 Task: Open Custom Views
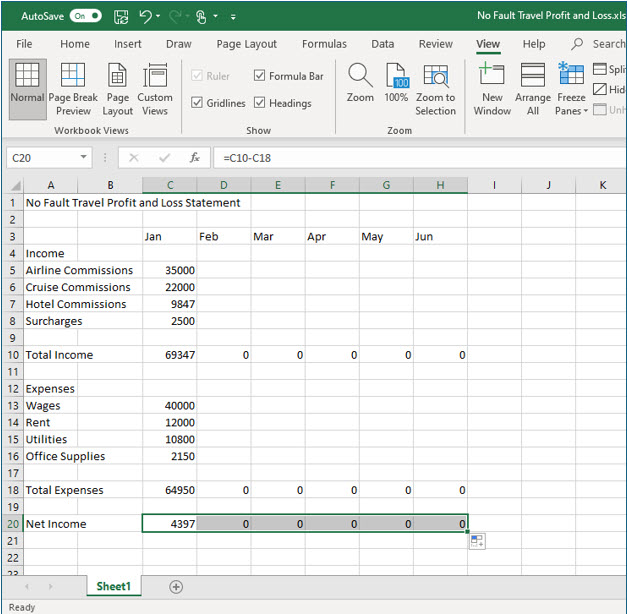pyautogui.click(x=155, y=89)
